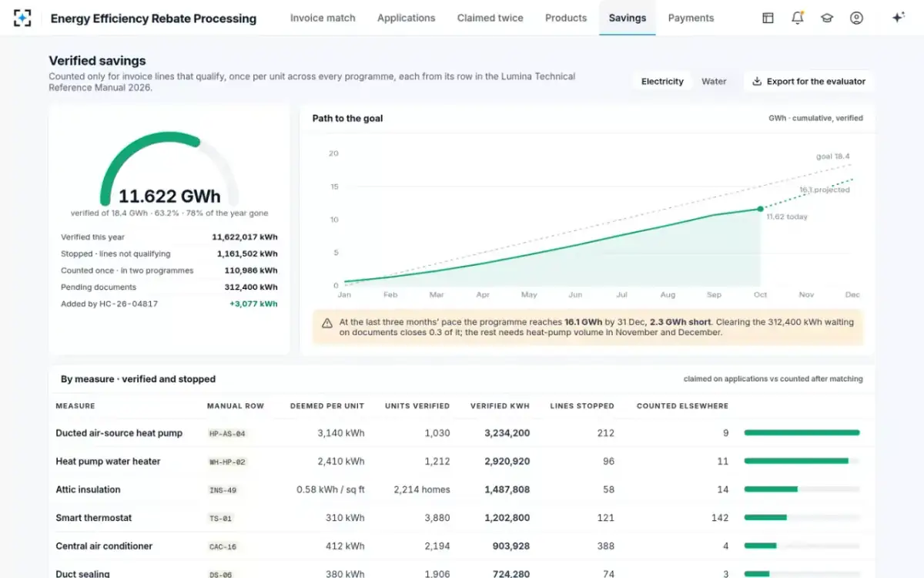Click the Ducted air-source heat pump progress bar
The width and height of the screenshot is (924, 578).
coord(802,433)
